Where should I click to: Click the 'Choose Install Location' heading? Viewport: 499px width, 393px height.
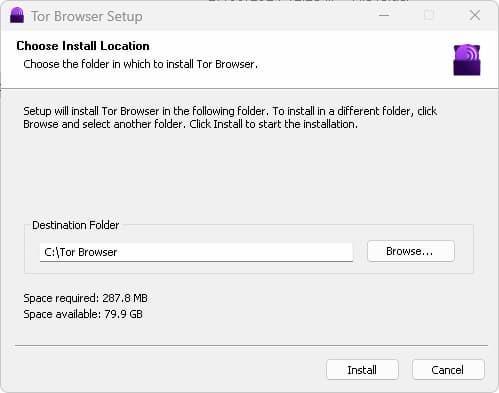(83, 46)
